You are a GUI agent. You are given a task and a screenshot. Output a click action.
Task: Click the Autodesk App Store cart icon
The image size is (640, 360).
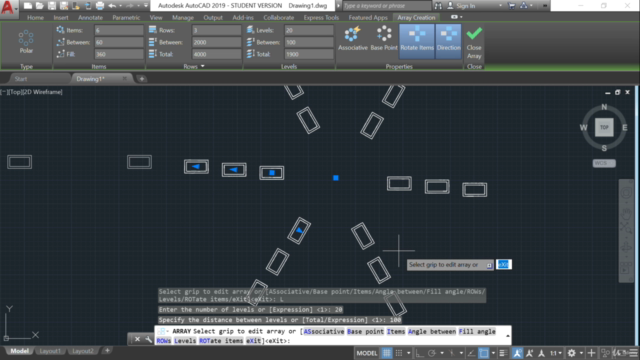coord(511,6)
